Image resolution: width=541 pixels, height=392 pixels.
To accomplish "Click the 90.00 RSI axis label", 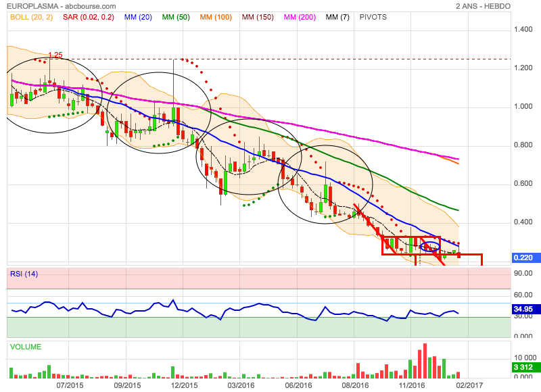I will (x=523, y=274).
